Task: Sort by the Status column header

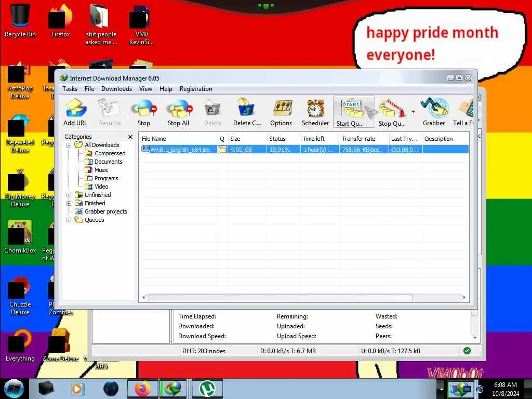Action: tap(284, 139)
